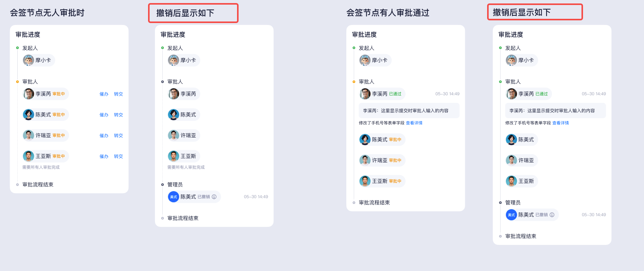Click the green 已通过 tag in the rightmost card

pos(542,94)
